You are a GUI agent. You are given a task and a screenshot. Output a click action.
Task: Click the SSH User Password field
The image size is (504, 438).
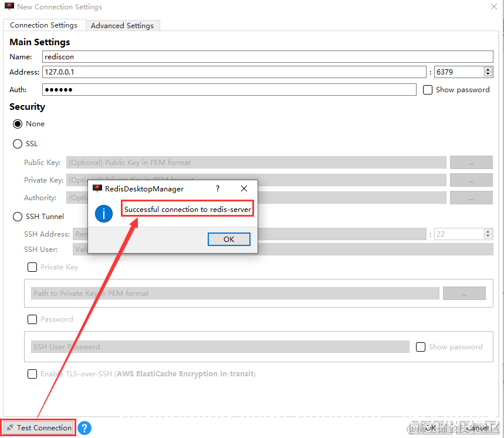click(x=220, y=347)
